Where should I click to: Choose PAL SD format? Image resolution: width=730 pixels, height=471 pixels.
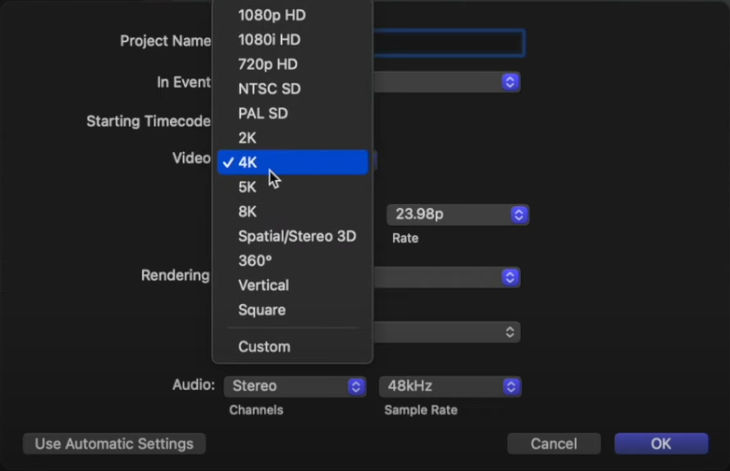(x=263, y=113)
